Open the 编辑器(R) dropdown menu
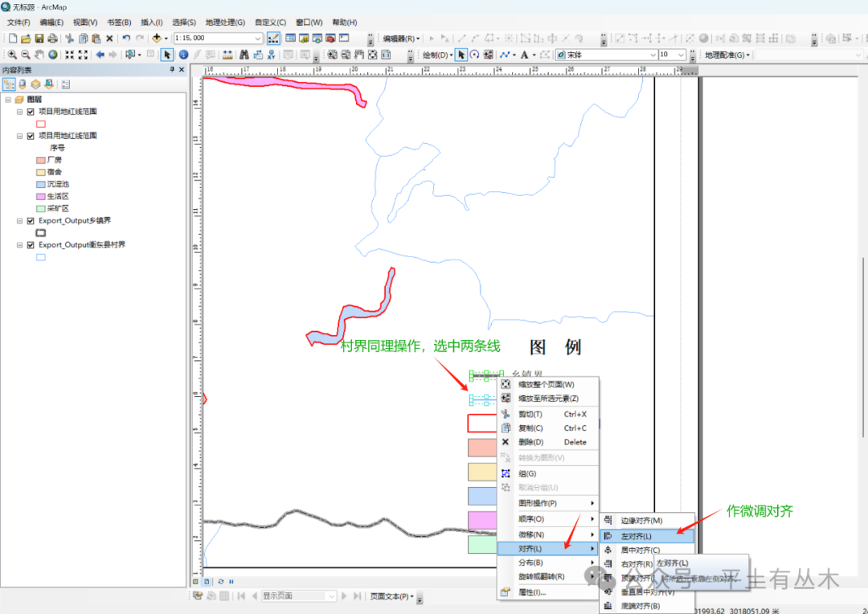The image size is (868, 614). [401, 39]
